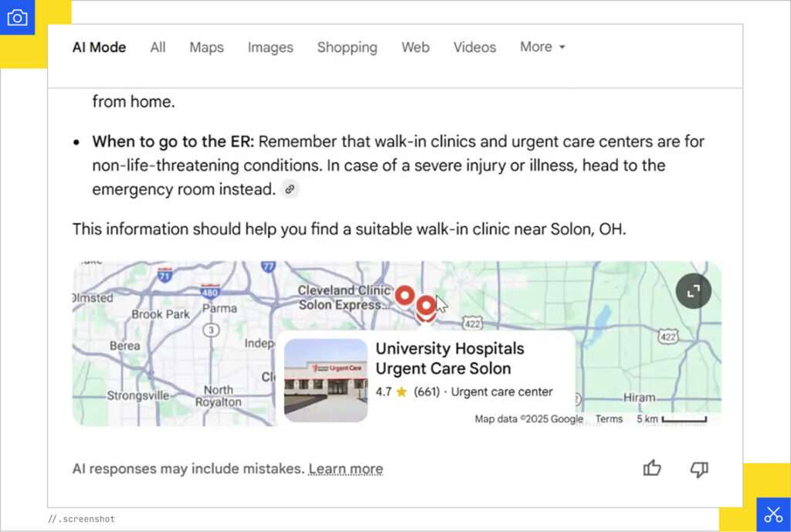Click the source link chain icon
This screenshot has width=791, height=532.
[x=290, y=189]
